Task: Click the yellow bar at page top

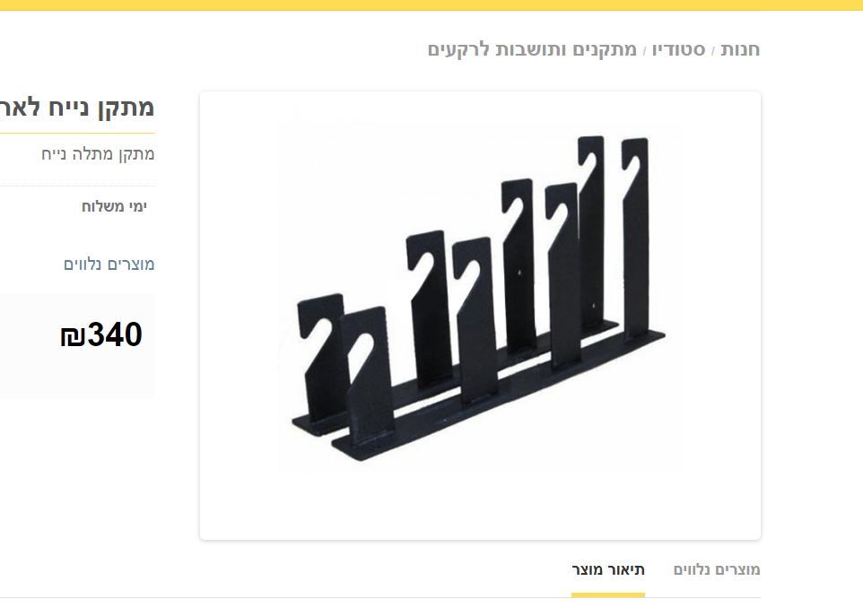Action: (x=431, y=5)
